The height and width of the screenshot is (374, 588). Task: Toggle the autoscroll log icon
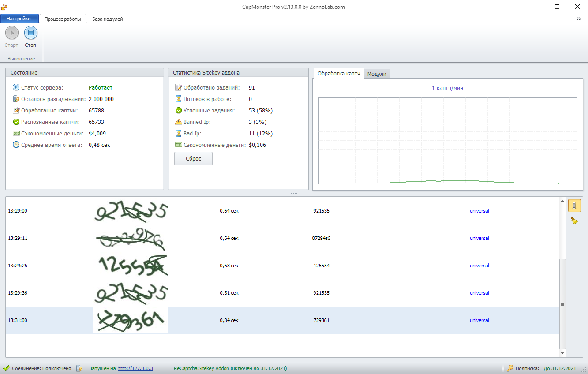pos(574,206)
